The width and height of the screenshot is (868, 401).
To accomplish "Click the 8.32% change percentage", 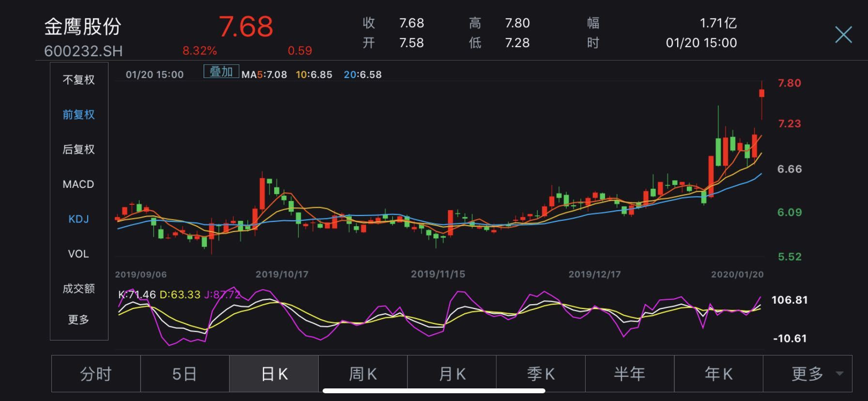I will click(200, 51).
